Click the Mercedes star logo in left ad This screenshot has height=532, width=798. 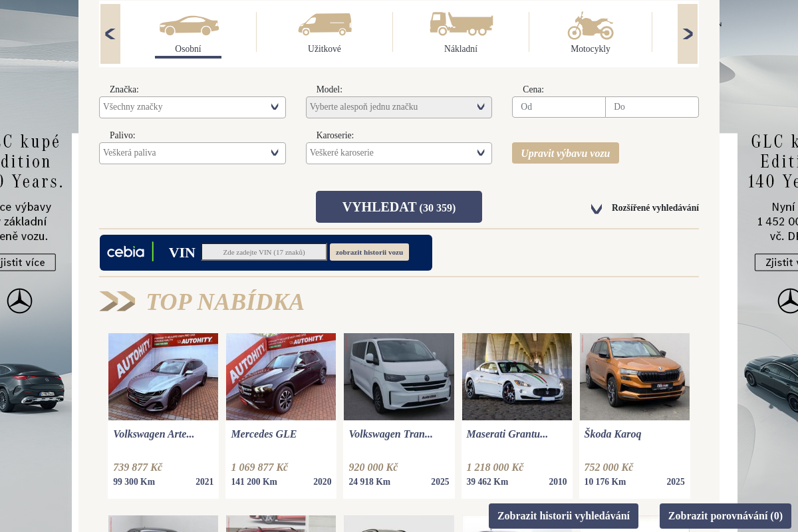(x=19, y=301)
